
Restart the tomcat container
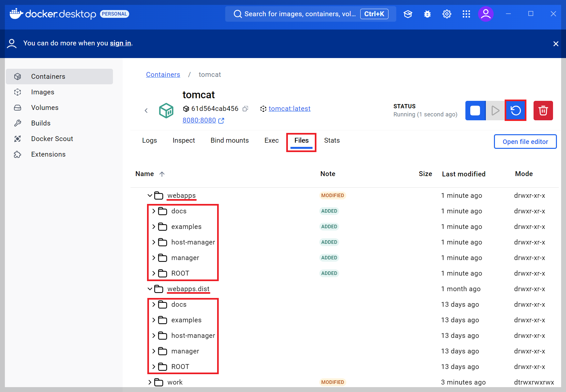tap(515, 111)
